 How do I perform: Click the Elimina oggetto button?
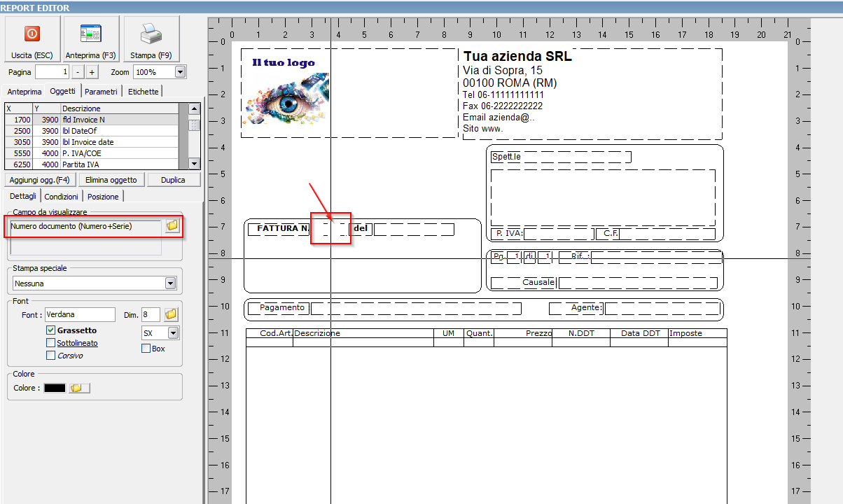111,180
